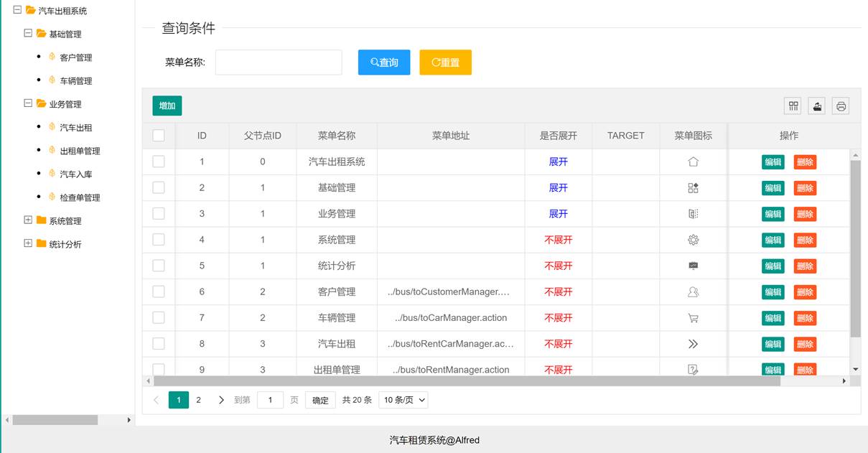Collapse the 汽车出租系统 root node
The image size is (868, 453).
[17, 10]
